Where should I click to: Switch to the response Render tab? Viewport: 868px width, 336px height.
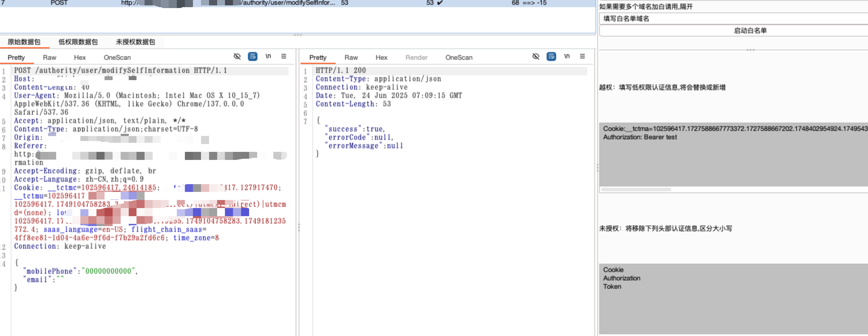[x=416, y=57]
